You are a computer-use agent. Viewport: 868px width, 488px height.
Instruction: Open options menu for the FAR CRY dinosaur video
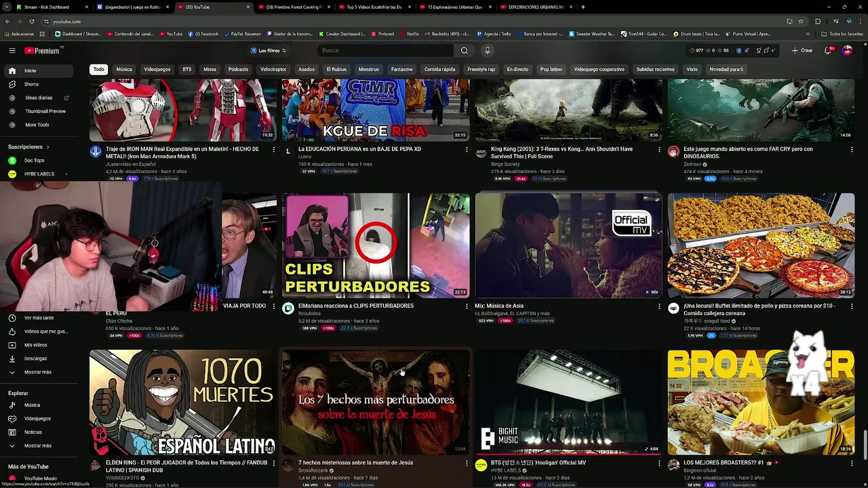coord(852,149)
